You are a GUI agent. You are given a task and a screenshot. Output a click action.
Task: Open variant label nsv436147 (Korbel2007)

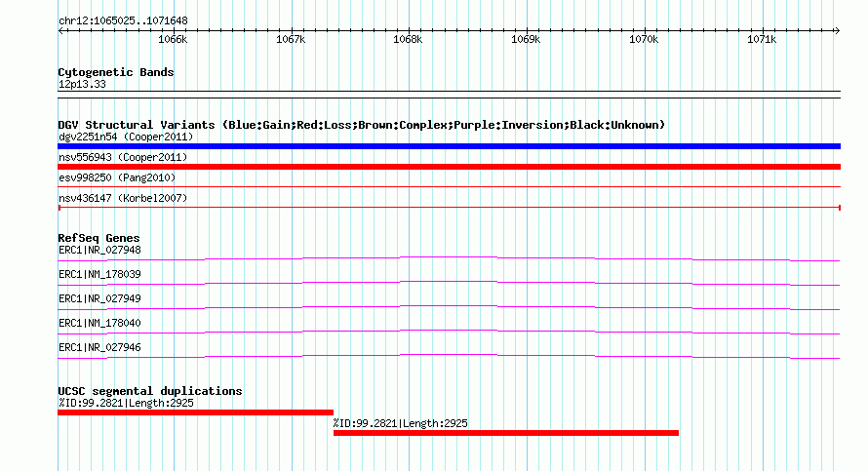pyautogui.click(x=123, y=198)
